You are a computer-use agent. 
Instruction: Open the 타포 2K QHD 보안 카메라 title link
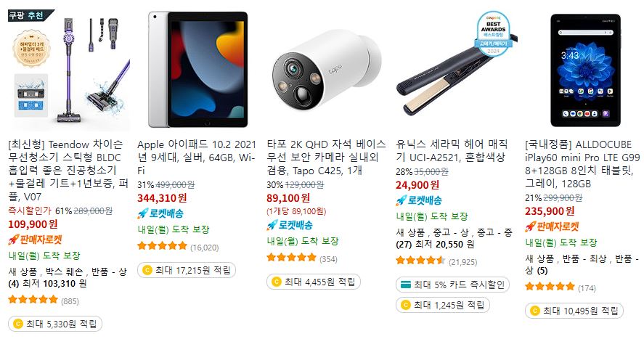pos(327,158)
